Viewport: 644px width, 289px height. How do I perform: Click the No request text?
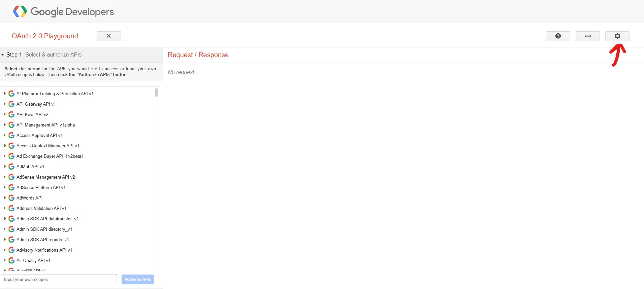tap(182, 72)
